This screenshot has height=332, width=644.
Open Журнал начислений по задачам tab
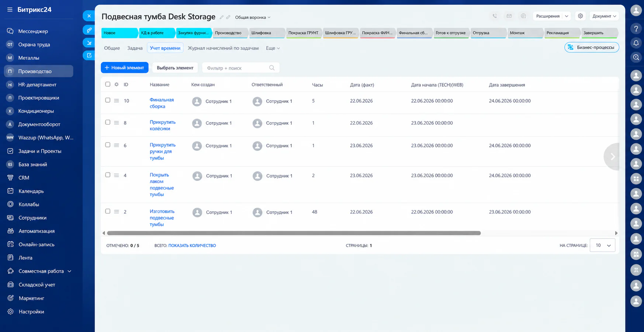(x=223, y=48)
